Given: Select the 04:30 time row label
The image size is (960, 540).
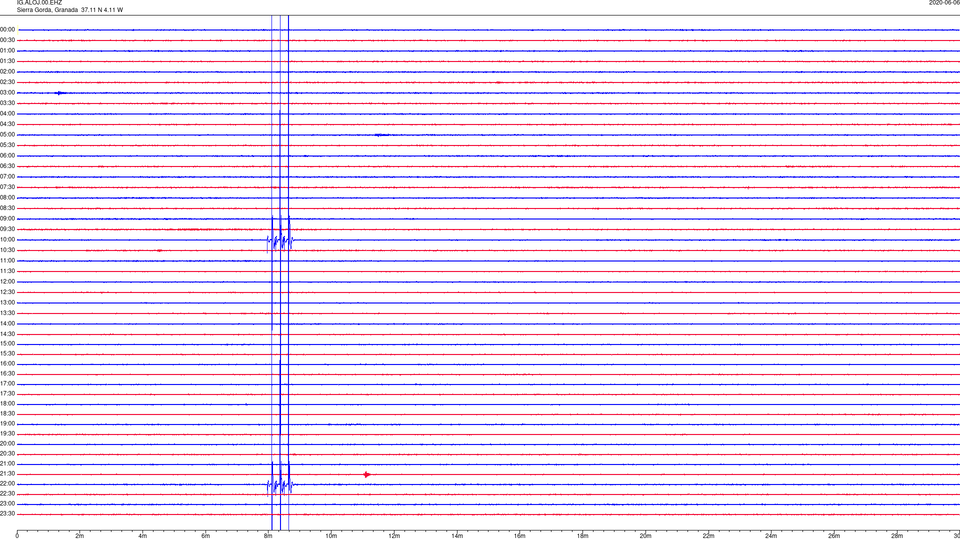Looking at the screenshot, I should click(7, 124).
